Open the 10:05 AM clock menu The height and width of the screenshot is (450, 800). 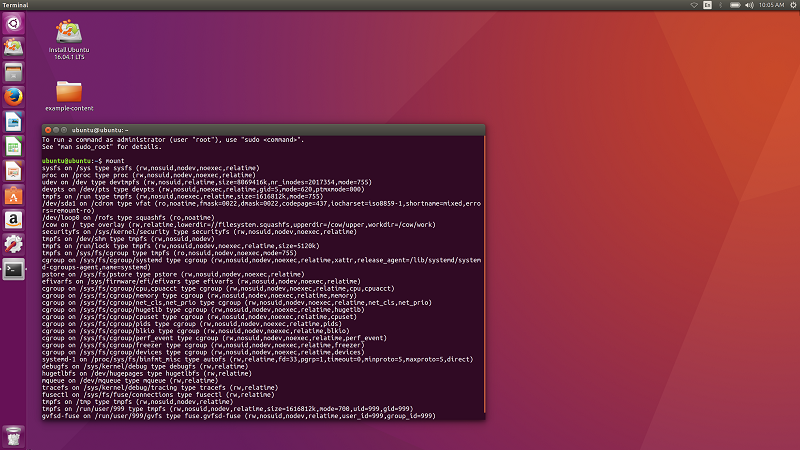click(x=771, y=5)
